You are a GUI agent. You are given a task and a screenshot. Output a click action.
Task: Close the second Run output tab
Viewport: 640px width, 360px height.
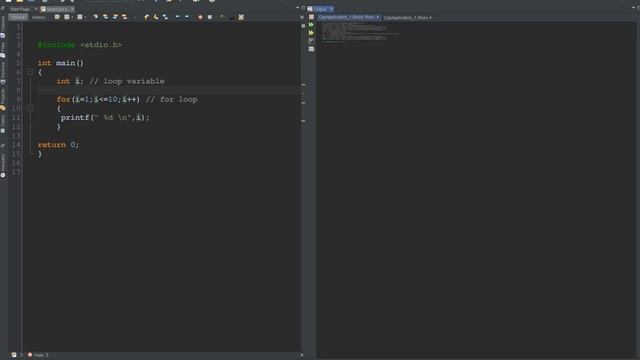click(431, 18)
